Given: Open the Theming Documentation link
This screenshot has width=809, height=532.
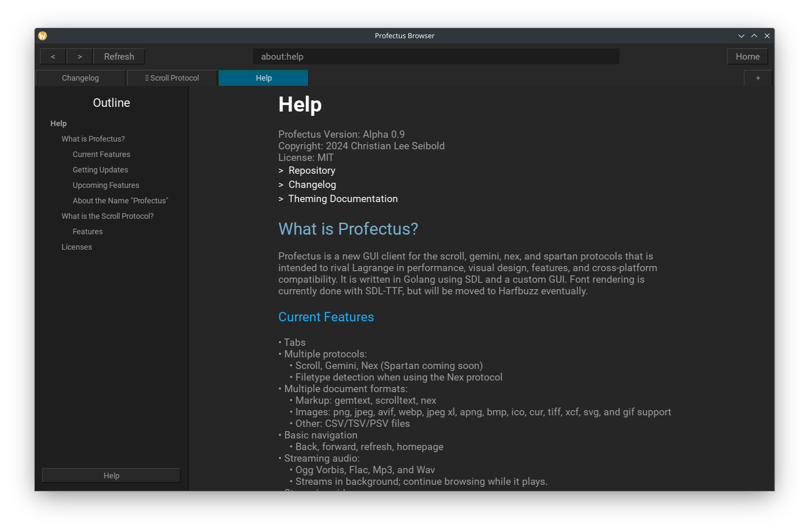Looking at the screenshot, I should (342, 199).
